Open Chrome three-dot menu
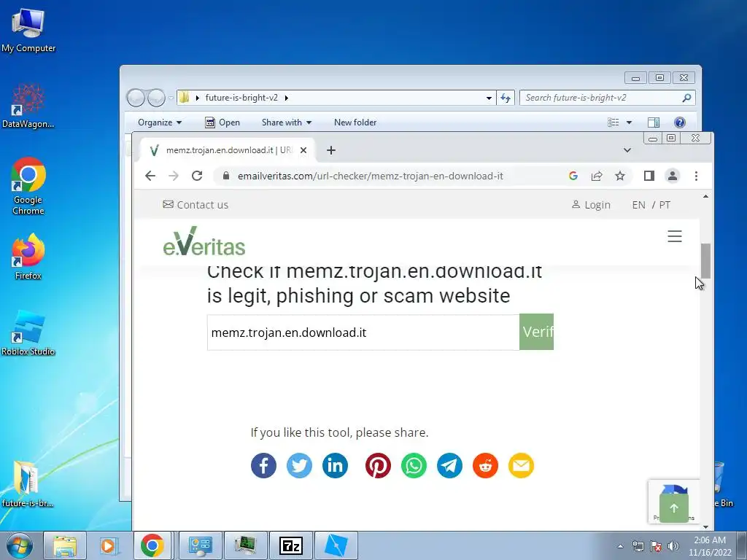The height and width of the screenshot is (560, 747). [x=696, y=176]
